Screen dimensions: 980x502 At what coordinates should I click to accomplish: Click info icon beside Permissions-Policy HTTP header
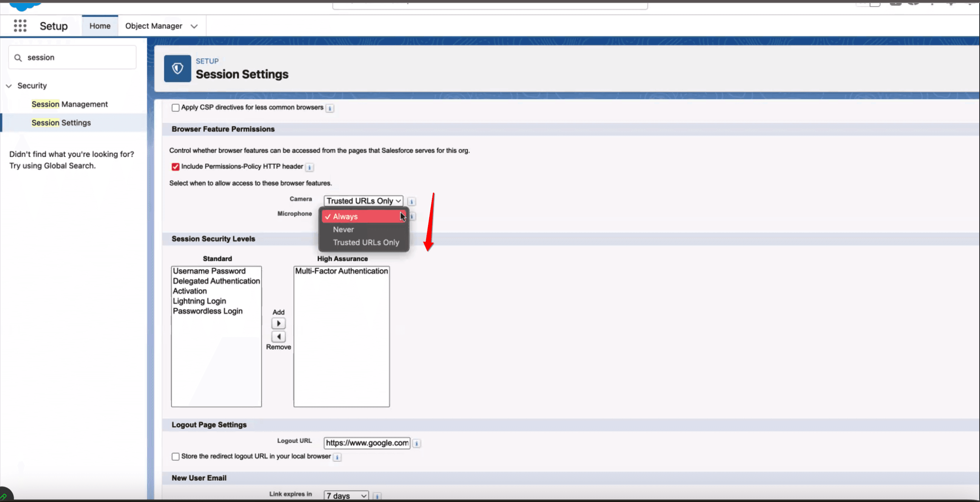(309, 167)
